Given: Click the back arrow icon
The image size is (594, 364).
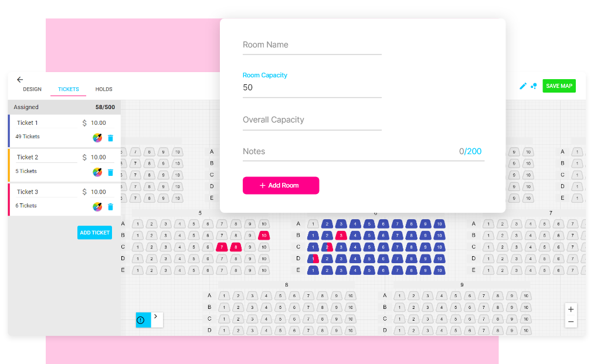Looking at the screenshot, I should (20, 80).
